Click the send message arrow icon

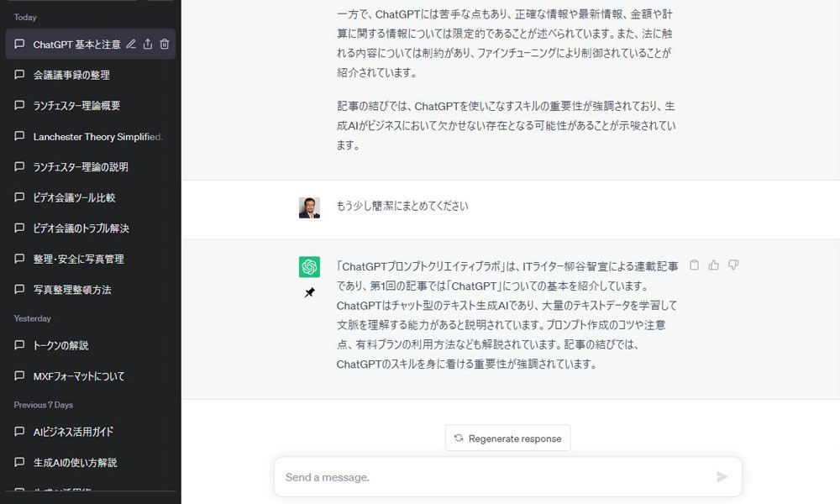pos(722,476)
